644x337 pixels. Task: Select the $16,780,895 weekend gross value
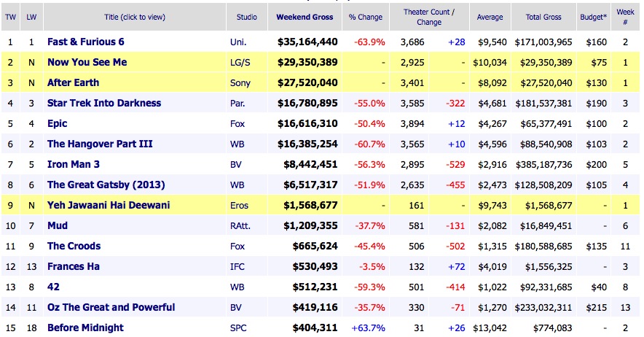307,103
